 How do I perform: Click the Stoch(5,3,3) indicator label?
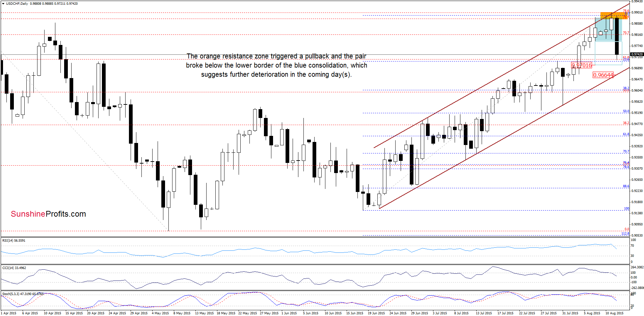tap(23, 294)
